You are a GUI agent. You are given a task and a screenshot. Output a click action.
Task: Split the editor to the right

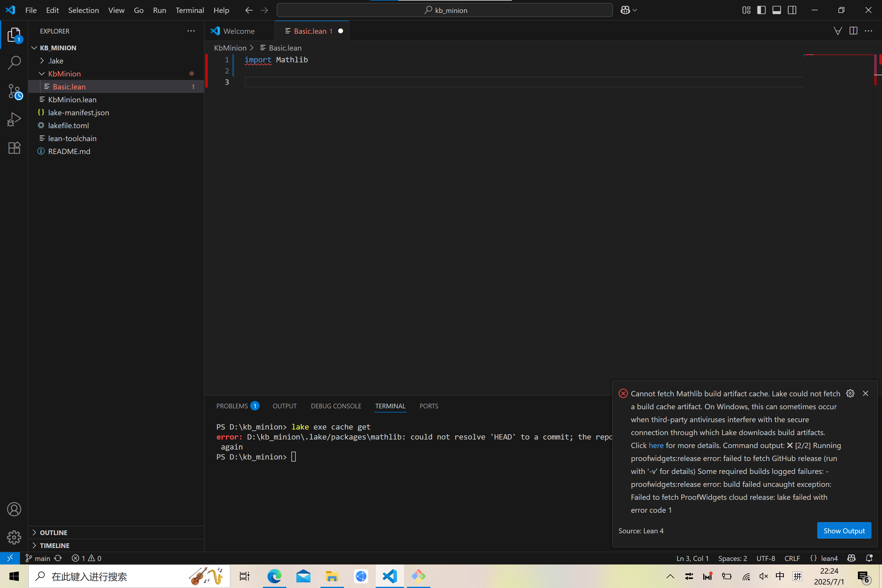click(x=853, y=31)
